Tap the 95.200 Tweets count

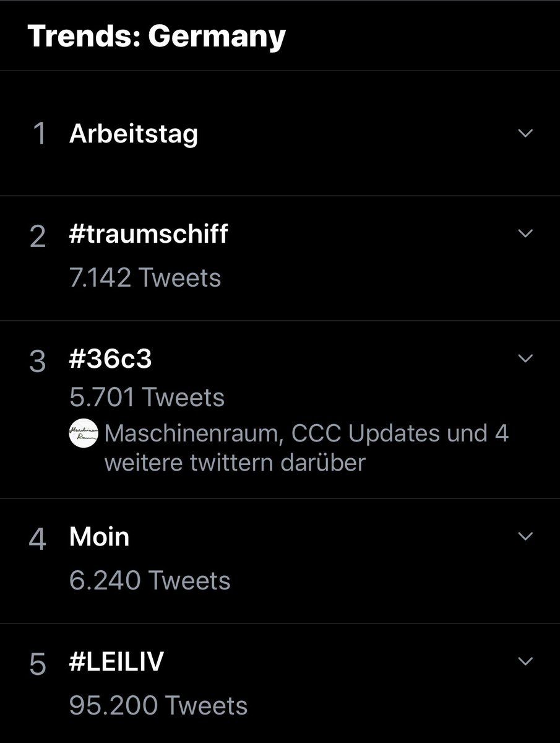(158, 706)
